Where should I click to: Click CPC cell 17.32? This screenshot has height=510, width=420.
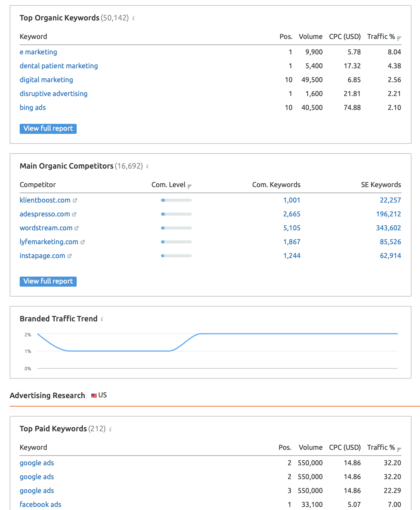[x=352, y=66]
